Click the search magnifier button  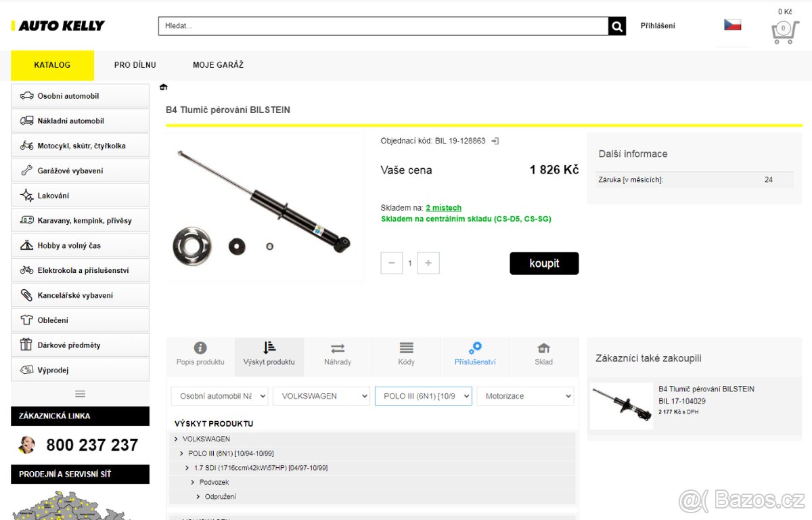coord(617,26)
